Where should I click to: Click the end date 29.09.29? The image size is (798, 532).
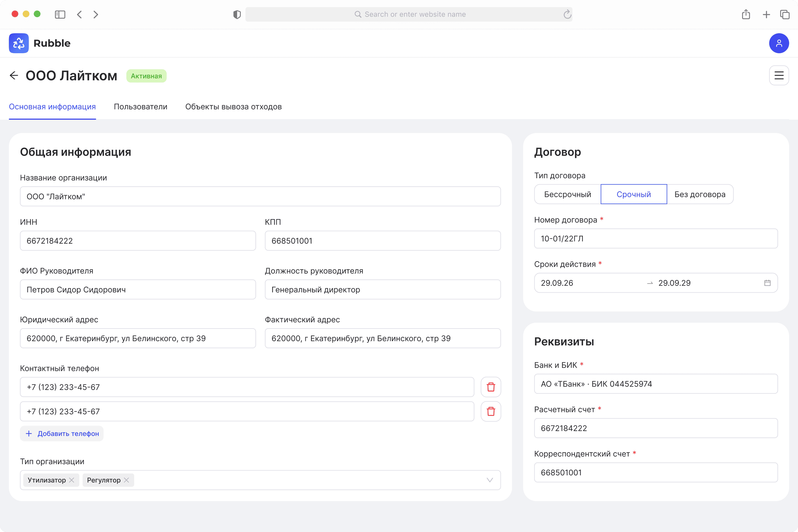[x=674, y=282]
